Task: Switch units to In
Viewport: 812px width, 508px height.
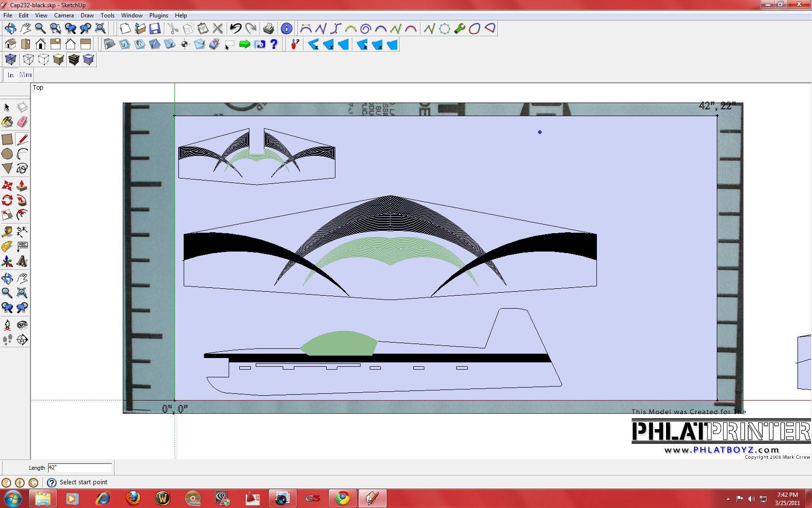Action: [11, 75]
